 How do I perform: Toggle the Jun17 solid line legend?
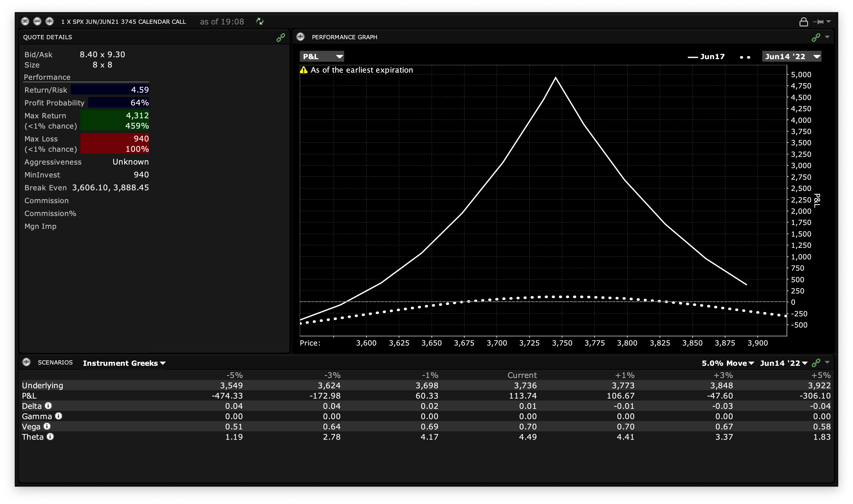click(x=706, y=57)
